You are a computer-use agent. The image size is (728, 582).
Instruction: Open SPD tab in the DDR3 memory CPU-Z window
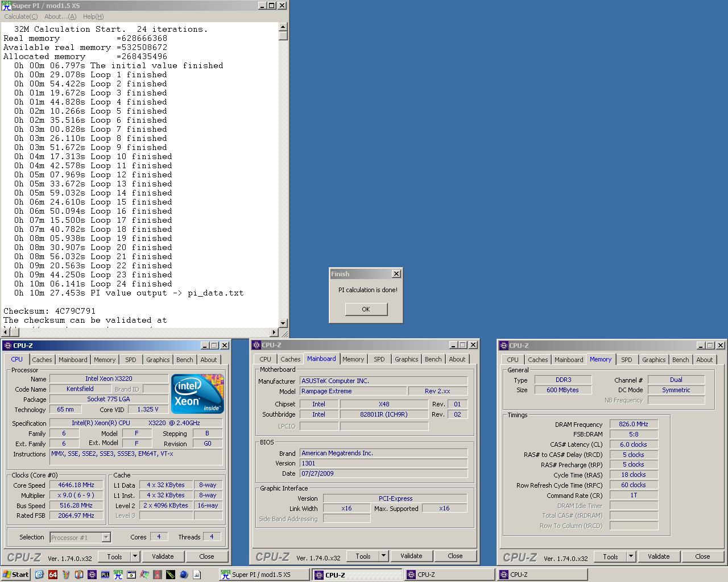click(x=627, y=360)
